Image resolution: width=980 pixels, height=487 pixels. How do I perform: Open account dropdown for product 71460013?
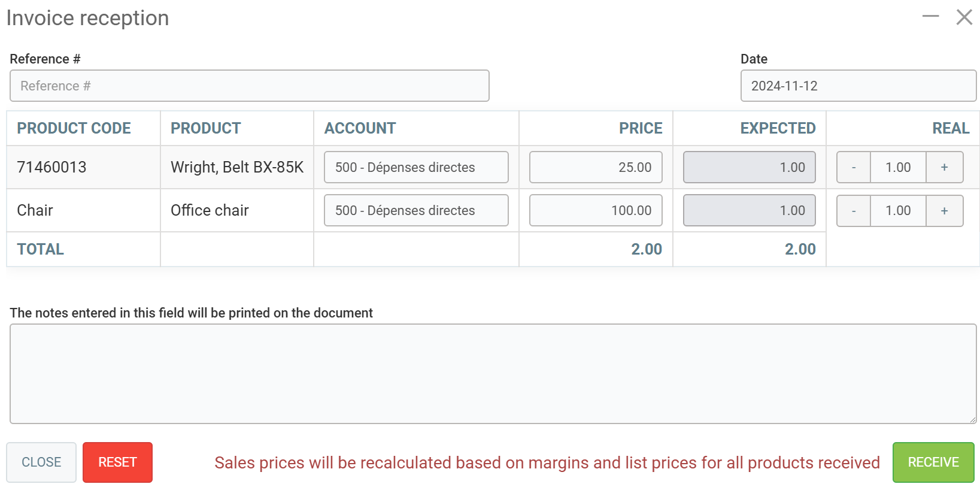tap(416, 167)
